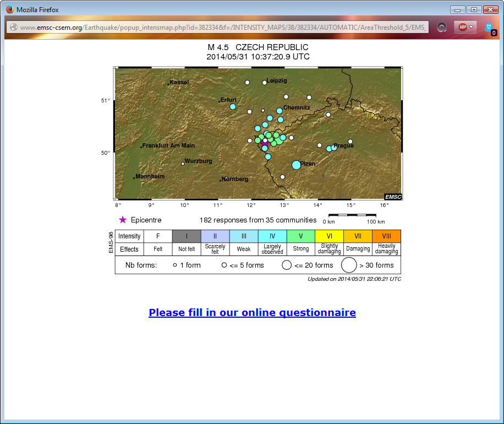The height and width of the screenshot is (424, 504).
Task: Click the white marker near Leipzig
Action: tap(265, 83)
